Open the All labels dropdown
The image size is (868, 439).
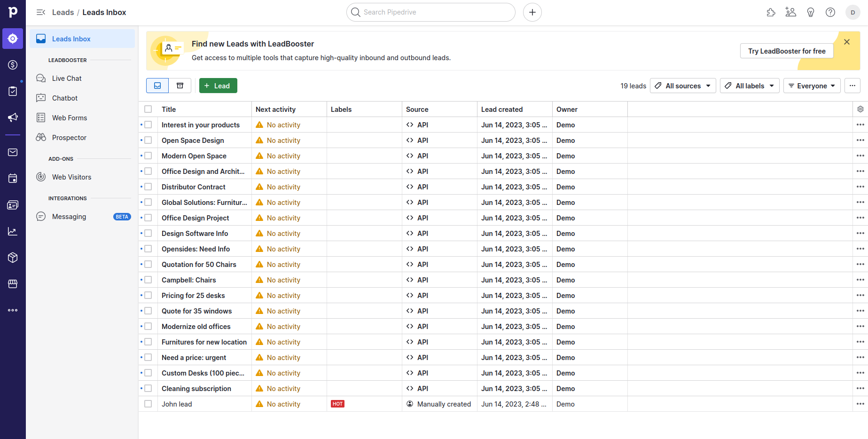coord(749,86)
